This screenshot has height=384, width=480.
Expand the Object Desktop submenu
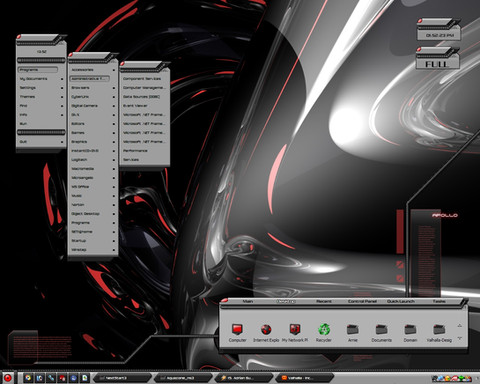(93, 214)
